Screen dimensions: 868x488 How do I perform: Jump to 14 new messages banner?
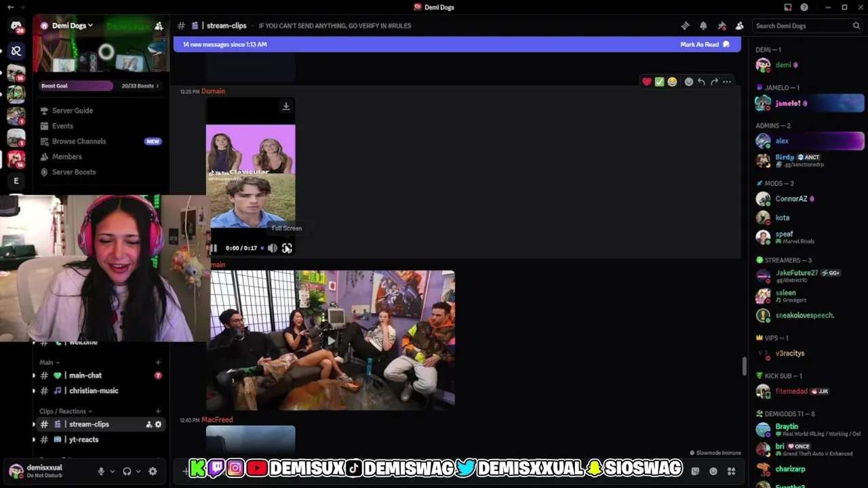coord(457,45)
